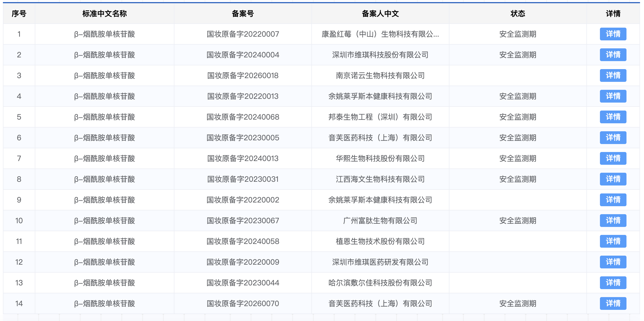Screen dimensions: 644x321
Task: Click 江西海文生物科技有限公司 cell
Action: point(380,179)
